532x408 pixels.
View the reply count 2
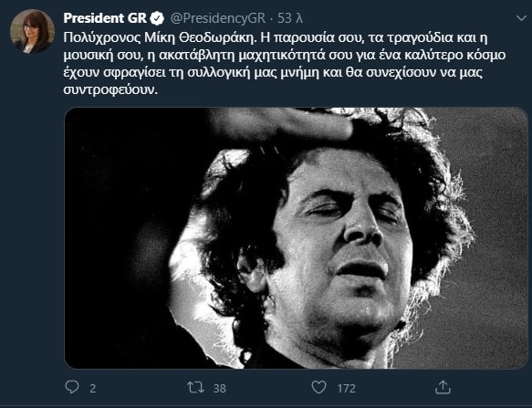click(93, 388)
